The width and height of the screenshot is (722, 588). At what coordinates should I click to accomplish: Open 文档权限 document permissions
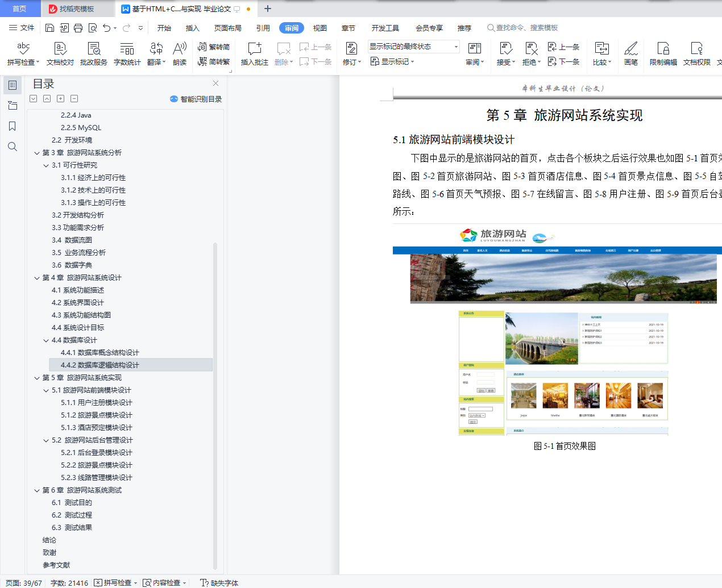click(x=697, y=54)
